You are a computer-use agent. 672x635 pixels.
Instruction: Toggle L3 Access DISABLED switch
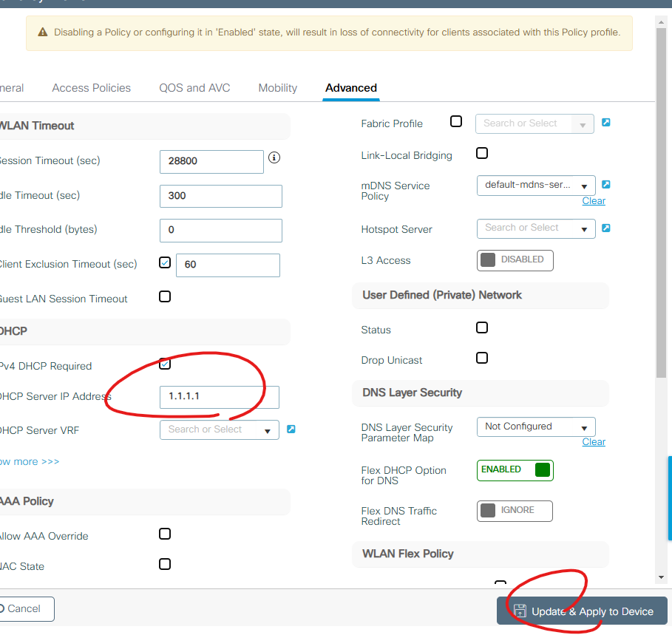click(515, 260)
